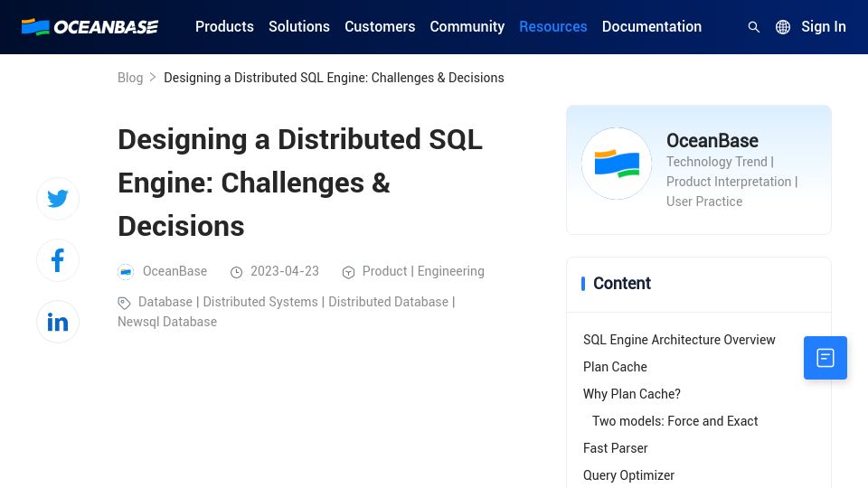This screenshot has height=488, width=868.
Task: Jump to the Fast Parser section
Action: point(615,448)
